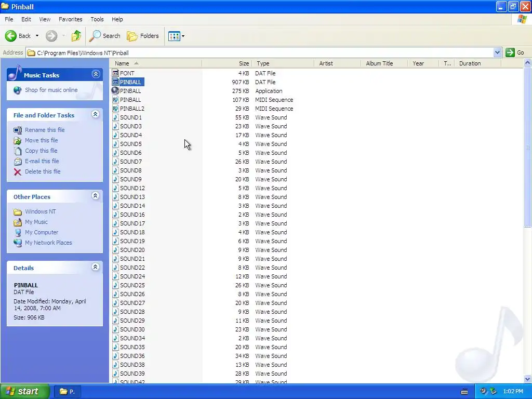Open the File menu
The width and height of the screenshot is (532, 399).
pyautogui.click(x=9, y=19)
